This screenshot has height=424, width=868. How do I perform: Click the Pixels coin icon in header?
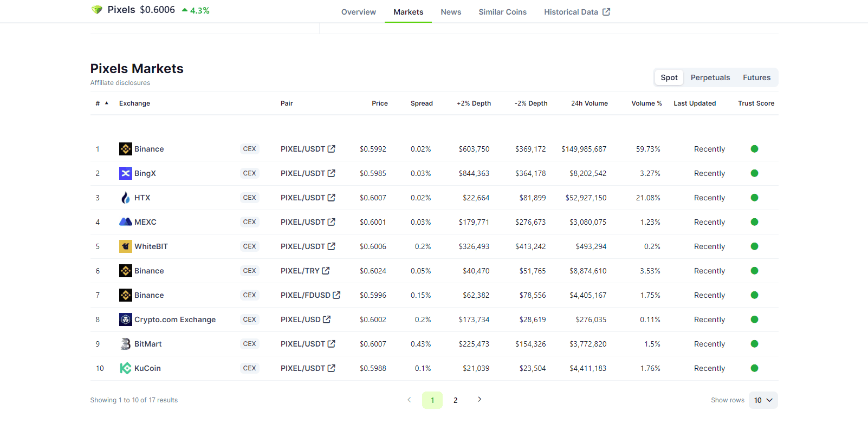click(97, 10)
